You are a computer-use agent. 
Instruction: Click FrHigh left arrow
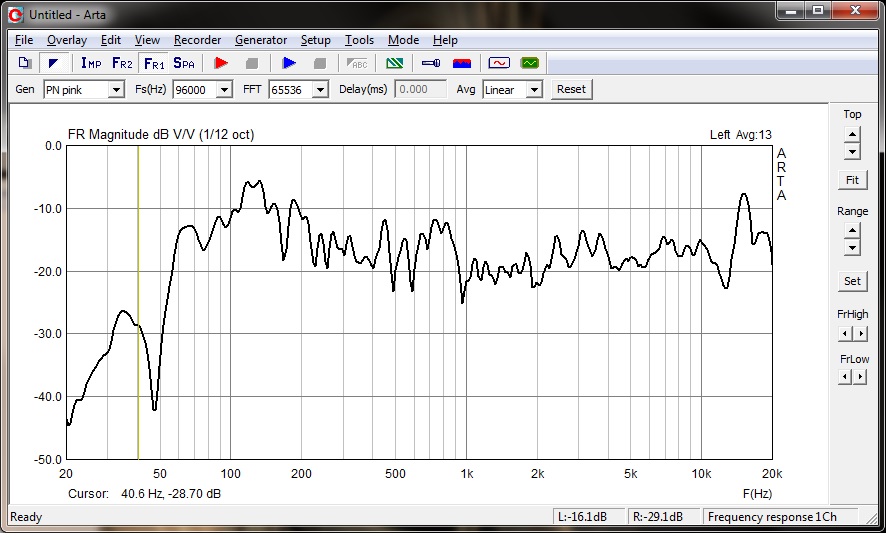pos(845,334)
